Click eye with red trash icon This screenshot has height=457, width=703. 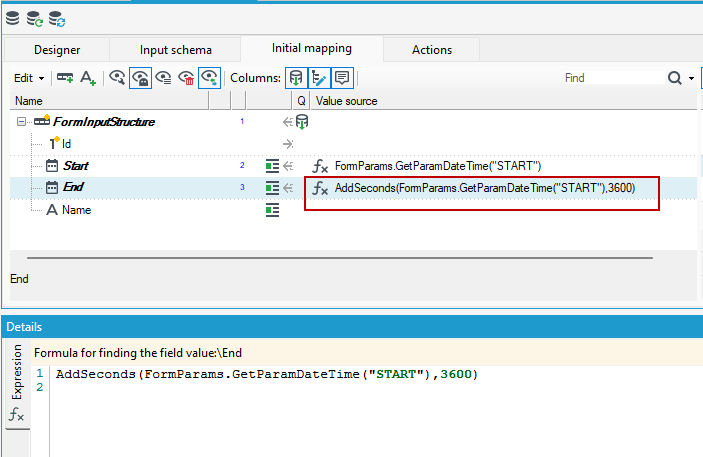(186, 78)
